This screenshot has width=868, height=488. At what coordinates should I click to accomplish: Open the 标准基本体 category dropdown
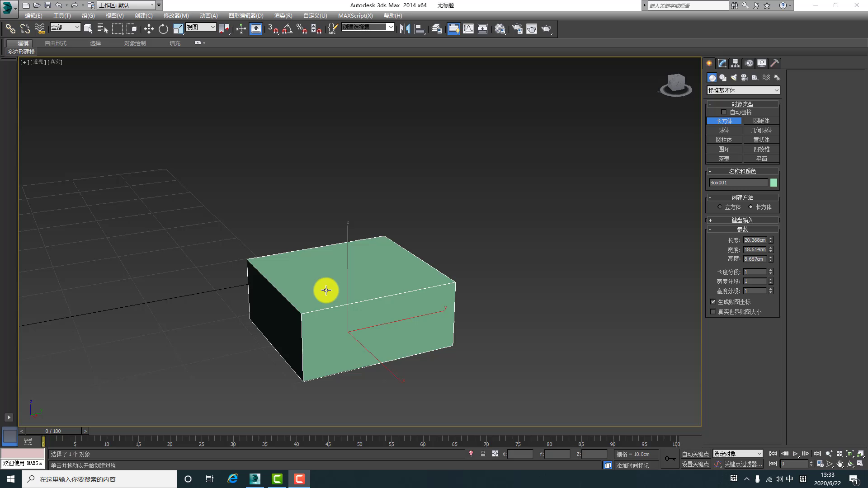pyautogui.click(x=743, y=90)
